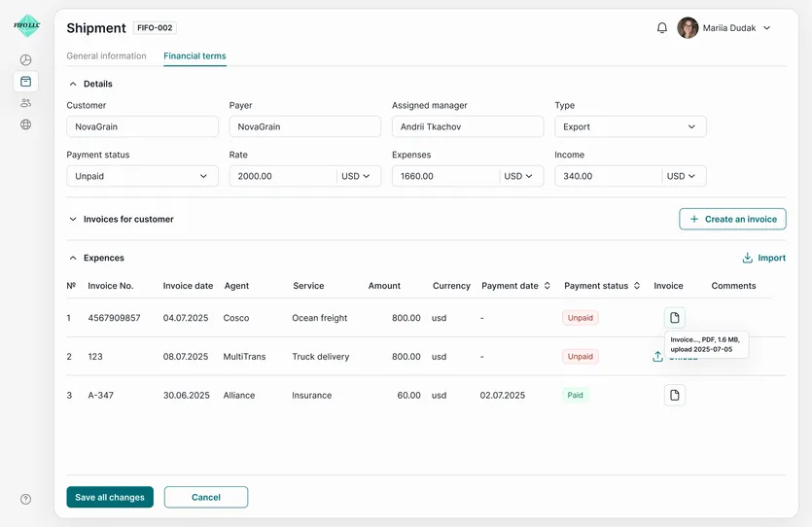The height and width of the screenshot is (527, 812).
Task: Click invoice date 08.07.2025
Action: tap(186, 357)
